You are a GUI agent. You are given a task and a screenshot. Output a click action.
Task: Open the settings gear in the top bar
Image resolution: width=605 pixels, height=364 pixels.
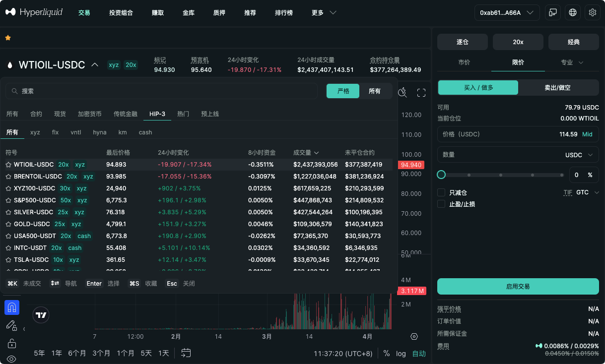(593, 12)
